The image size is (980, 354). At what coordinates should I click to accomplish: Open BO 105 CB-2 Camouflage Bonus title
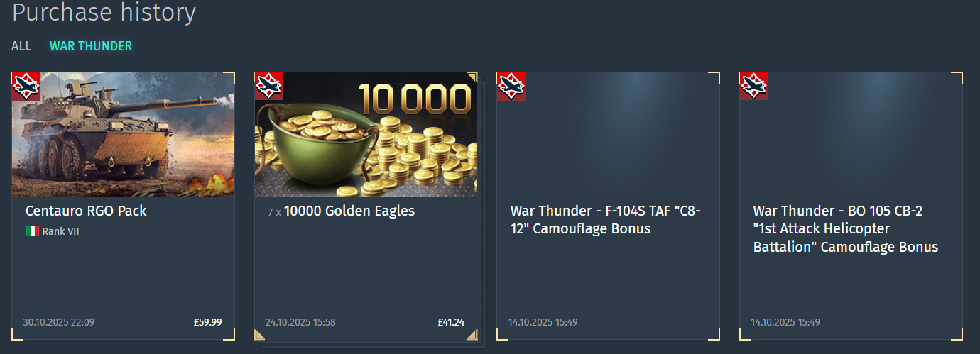click(846, 229)
